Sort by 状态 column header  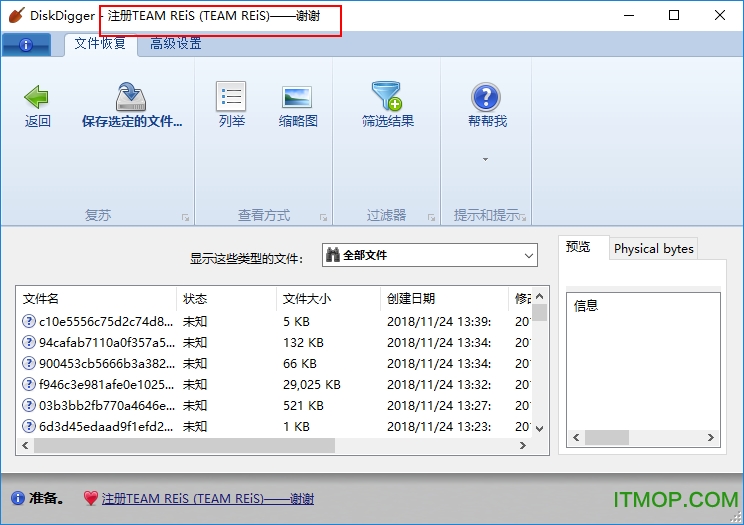click(x=226, y=299)
